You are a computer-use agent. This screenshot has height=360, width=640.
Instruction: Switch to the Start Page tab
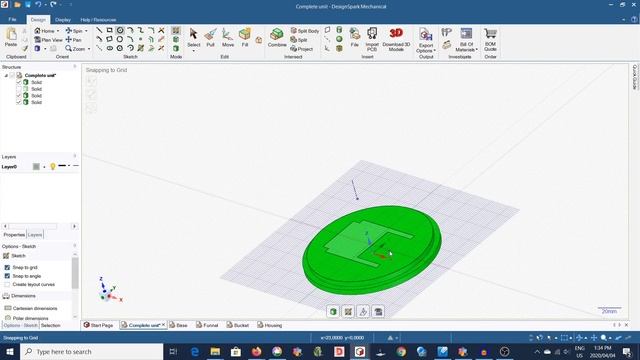98,325
